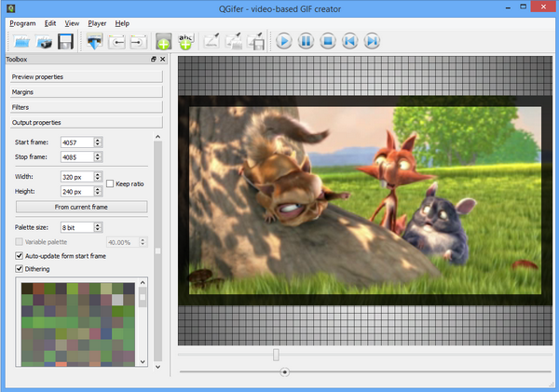
Task: Enable the Keep ratio checkbox
Action: 110,183
